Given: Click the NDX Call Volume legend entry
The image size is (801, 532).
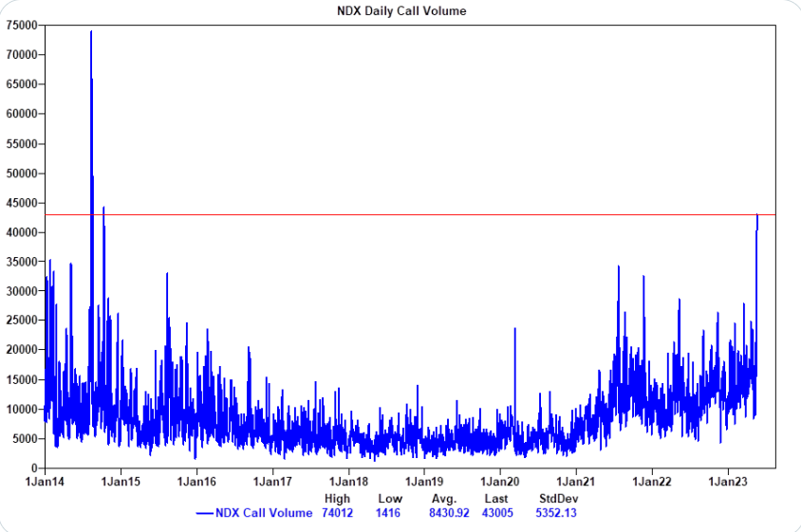Looking at the screenshot, I should (x=254, y=513).
